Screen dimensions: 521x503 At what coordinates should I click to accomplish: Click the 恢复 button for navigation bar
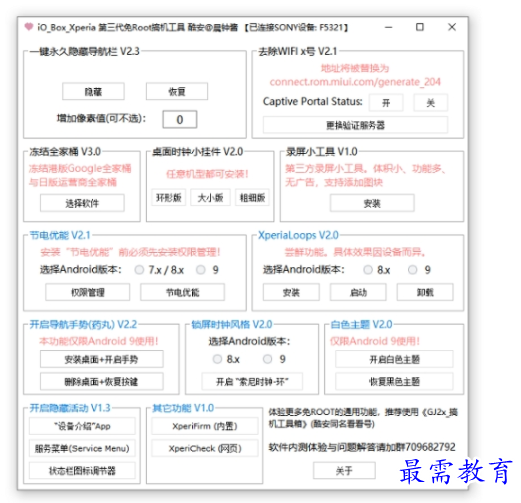pos(177,91)
